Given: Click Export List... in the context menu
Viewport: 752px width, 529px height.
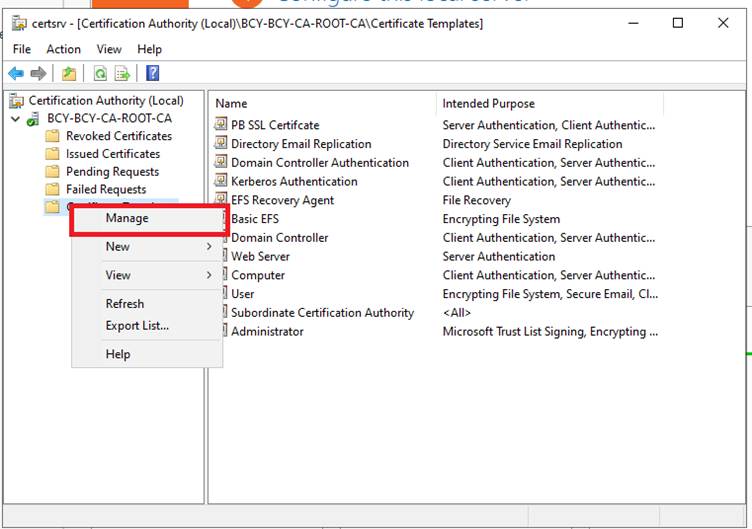Looking at the screenshot, I should (x=137, y=326).
